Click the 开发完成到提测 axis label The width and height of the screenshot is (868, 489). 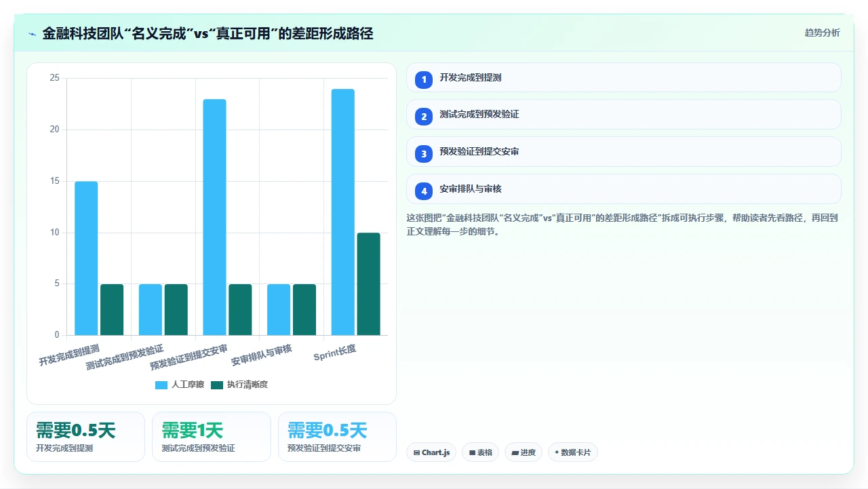click(69, 355)
